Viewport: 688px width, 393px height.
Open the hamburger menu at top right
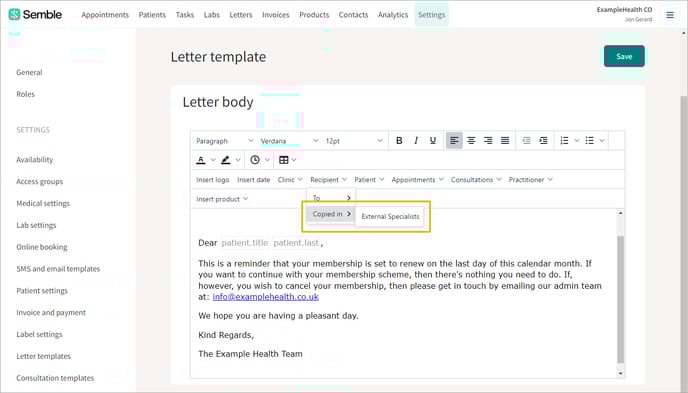pos(670,15)
